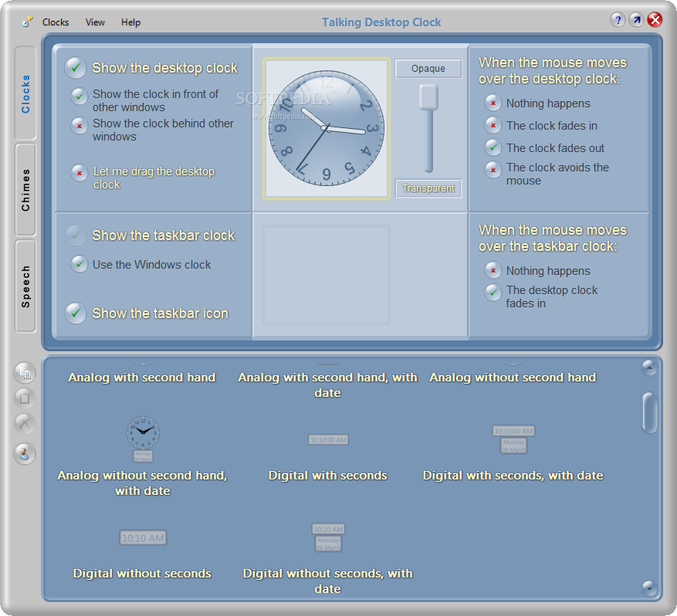Screen dimensions: 677x616
Task: Open the help question mark button
Action: tap(618, 20)
